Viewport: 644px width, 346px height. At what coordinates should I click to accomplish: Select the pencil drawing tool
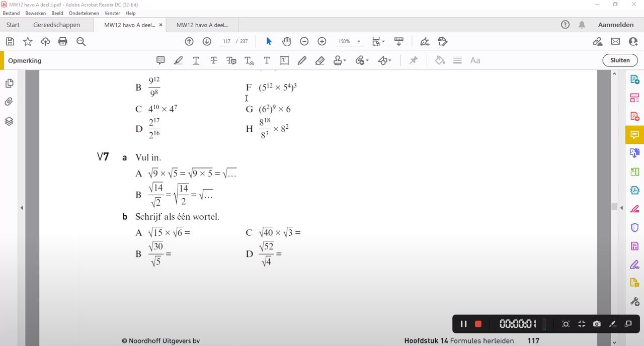302,60
